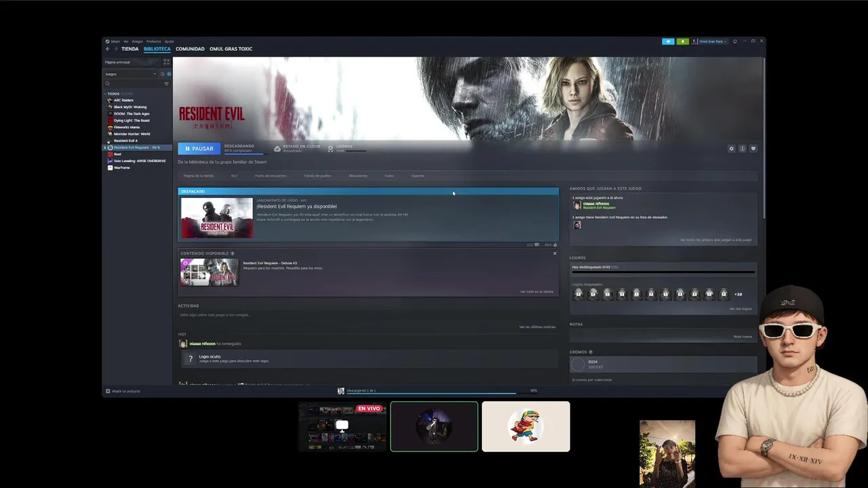Open the BIBLIOTECA section
Viewport: 868px width, 488px height.
pyautogui.click(x=157, y=49)
